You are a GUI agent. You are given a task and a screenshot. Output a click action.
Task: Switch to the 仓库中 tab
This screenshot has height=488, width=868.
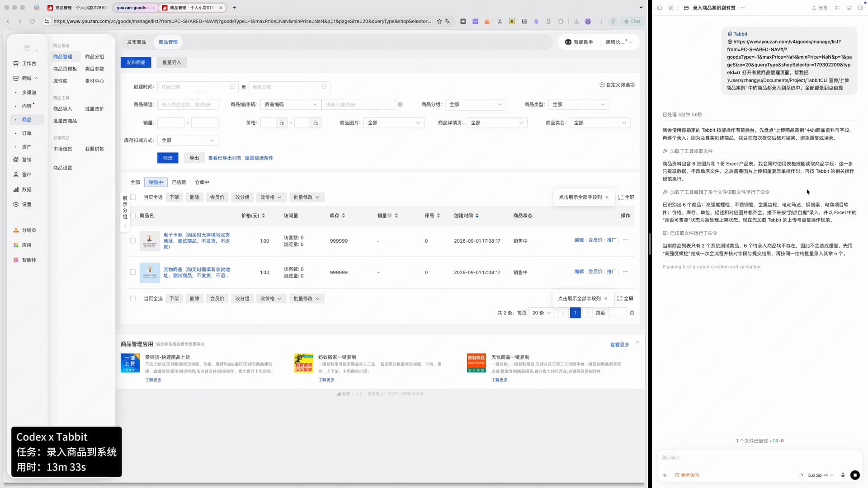click(x=202, y=182)
